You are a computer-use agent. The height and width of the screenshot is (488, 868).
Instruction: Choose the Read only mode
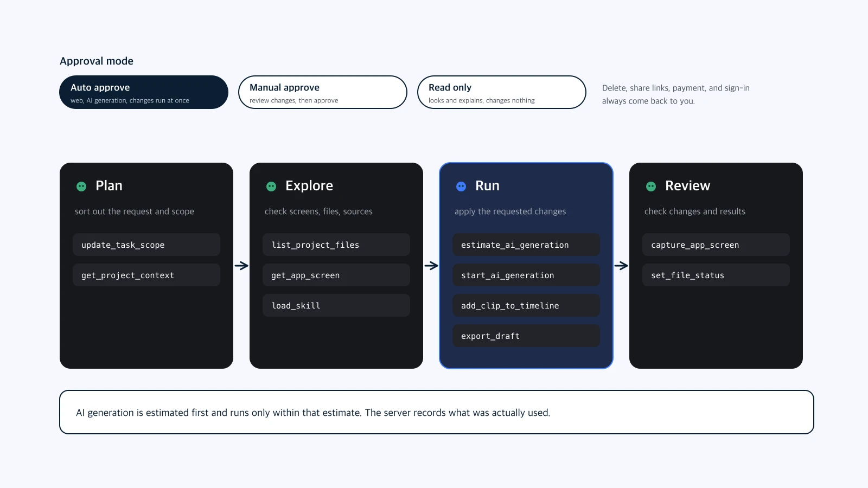point(502,92)
